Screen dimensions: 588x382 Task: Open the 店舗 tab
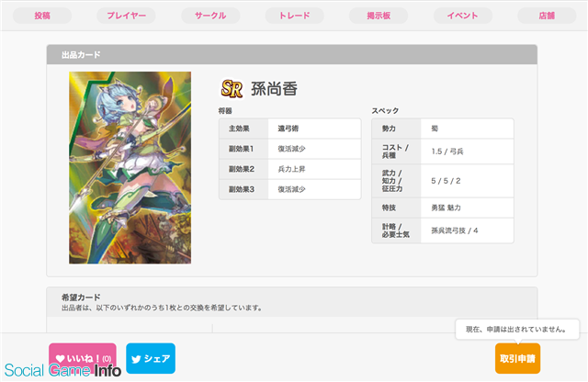[x=547, y=16]
